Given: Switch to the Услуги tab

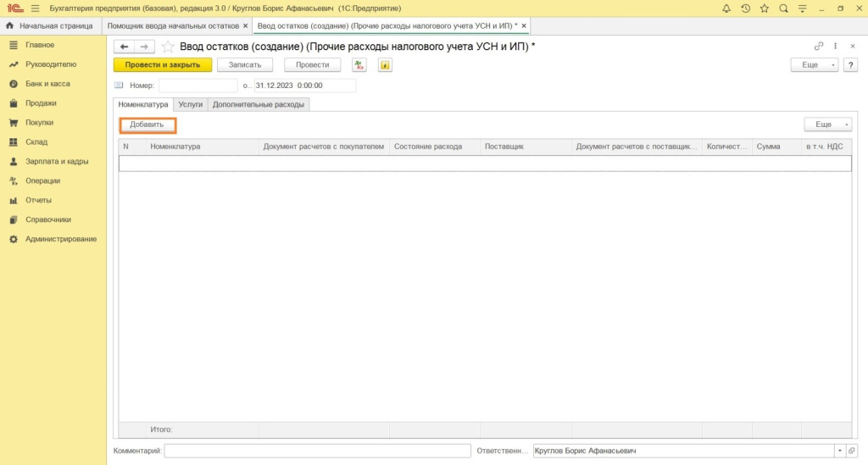Looking at the screenshot, I should coord(190,104).
